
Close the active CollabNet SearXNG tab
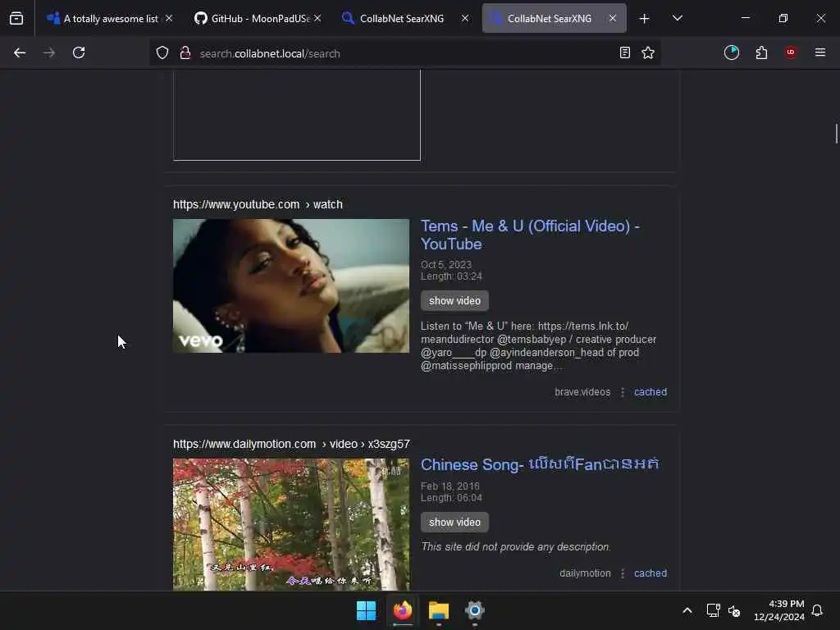tap(613, 19)
